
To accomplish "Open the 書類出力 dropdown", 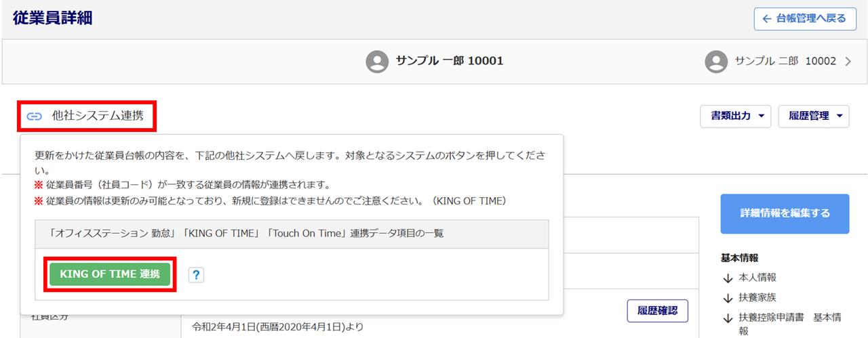I will (736, 116).
